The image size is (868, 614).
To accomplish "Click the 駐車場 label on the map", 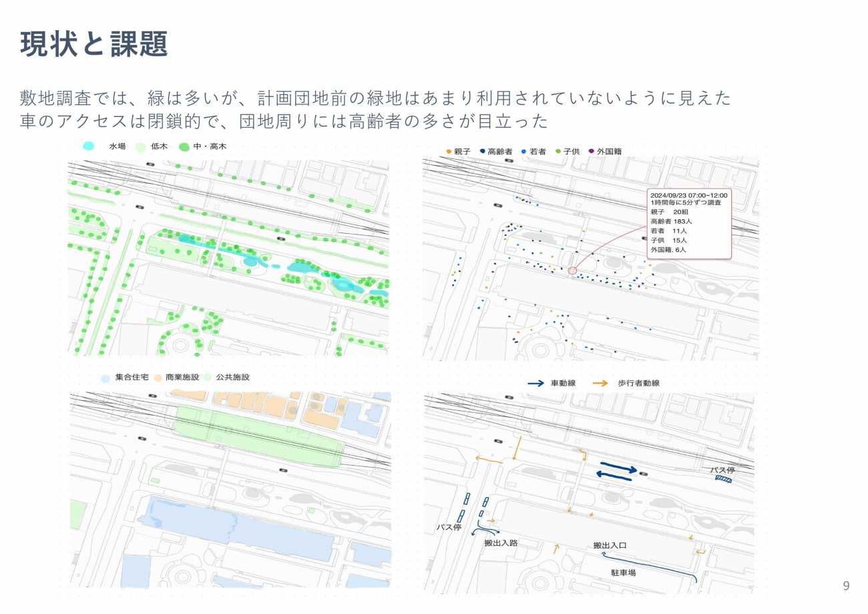I will pos(623,573).
